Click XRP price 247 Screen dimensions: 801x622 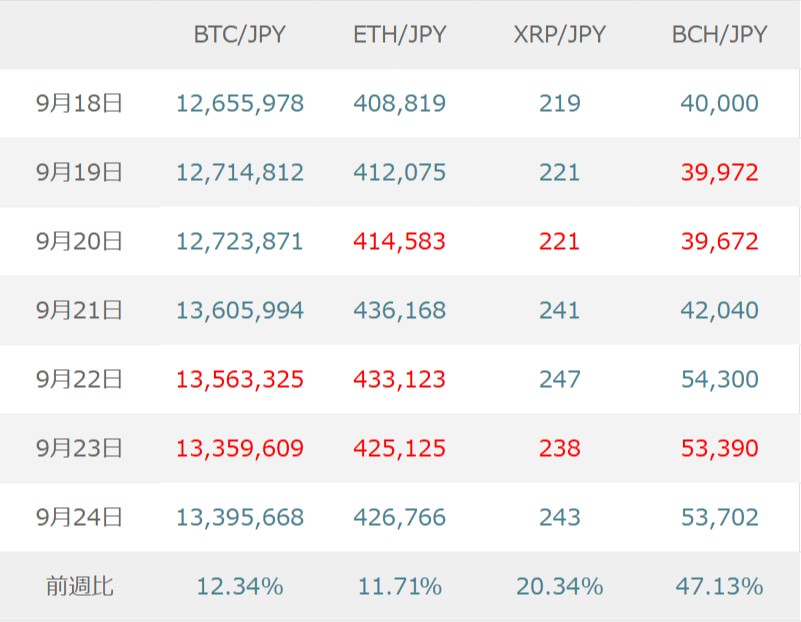pos(559,379)
